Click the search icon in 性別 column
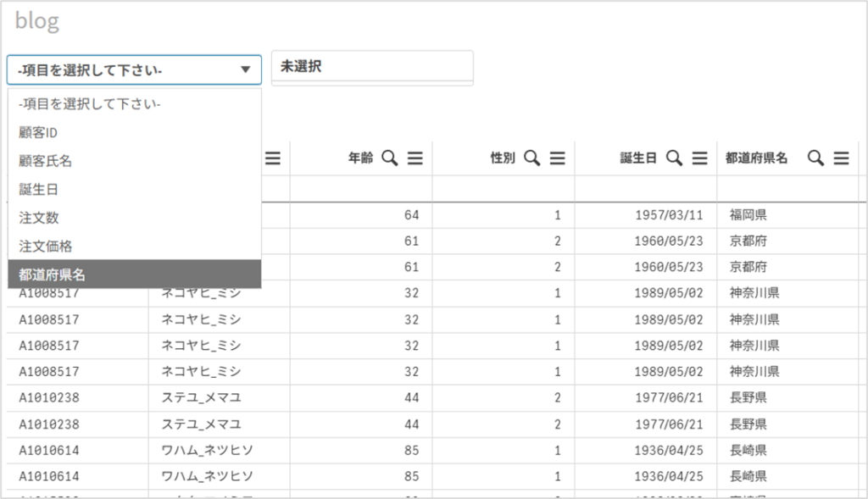Screen dimensions: 868x499 pos(531,158)
